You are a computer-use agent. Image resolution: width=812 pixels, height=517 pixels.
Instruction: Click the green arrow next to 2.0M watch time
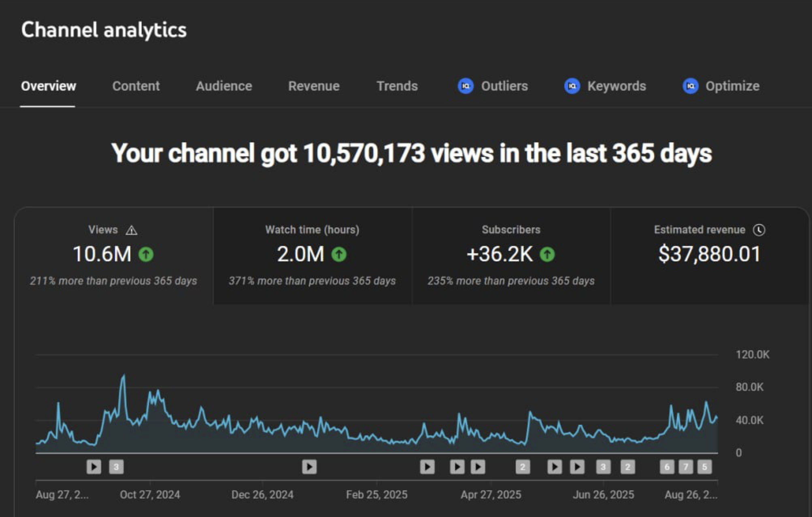[339, 254]
